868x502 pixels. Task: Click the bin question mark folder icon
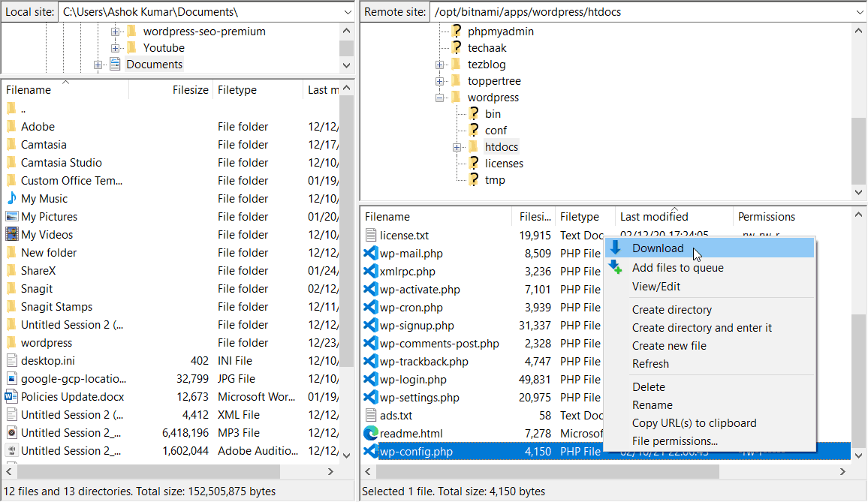coord(474,113)
